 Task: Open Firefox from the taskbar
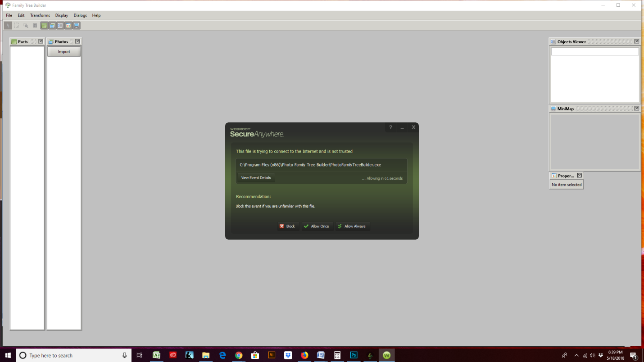(304, 355)
